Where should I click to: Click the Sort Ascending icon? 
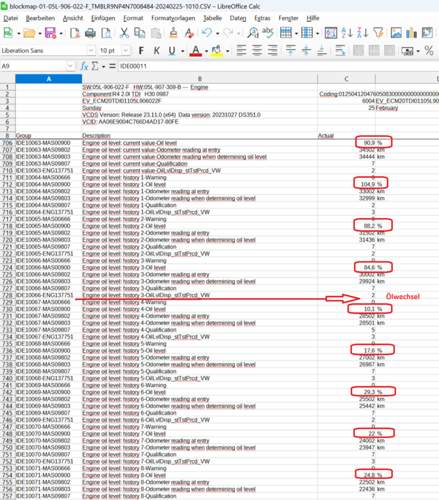(347, 33)
